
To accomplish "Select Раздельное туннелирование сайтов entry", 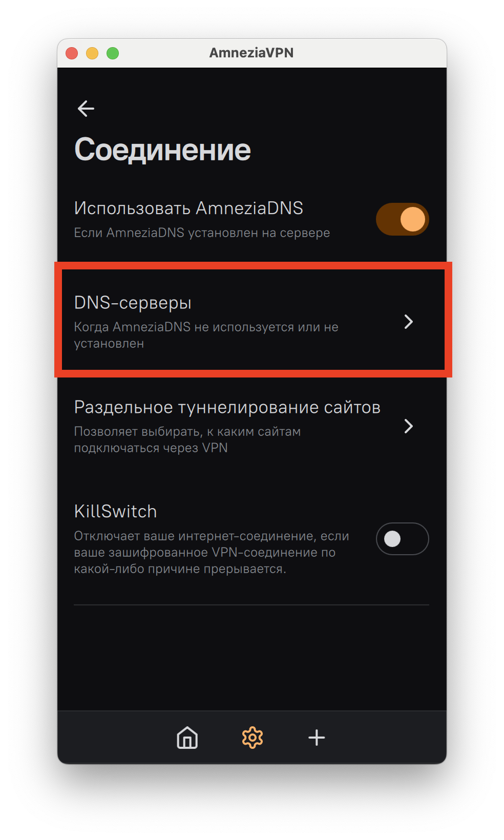I will click(x=252, y=426).
